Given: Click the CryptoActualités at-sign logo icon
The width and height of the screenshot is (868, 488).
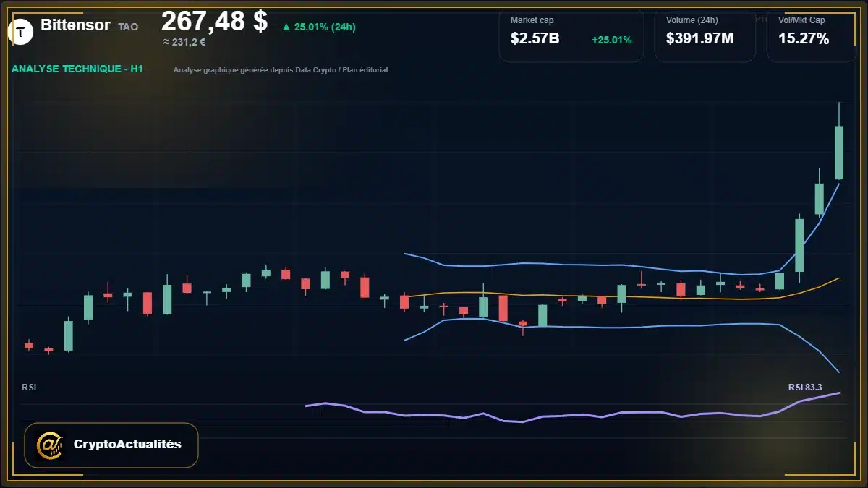Looking at the screenshot, I should click(49, 445).
